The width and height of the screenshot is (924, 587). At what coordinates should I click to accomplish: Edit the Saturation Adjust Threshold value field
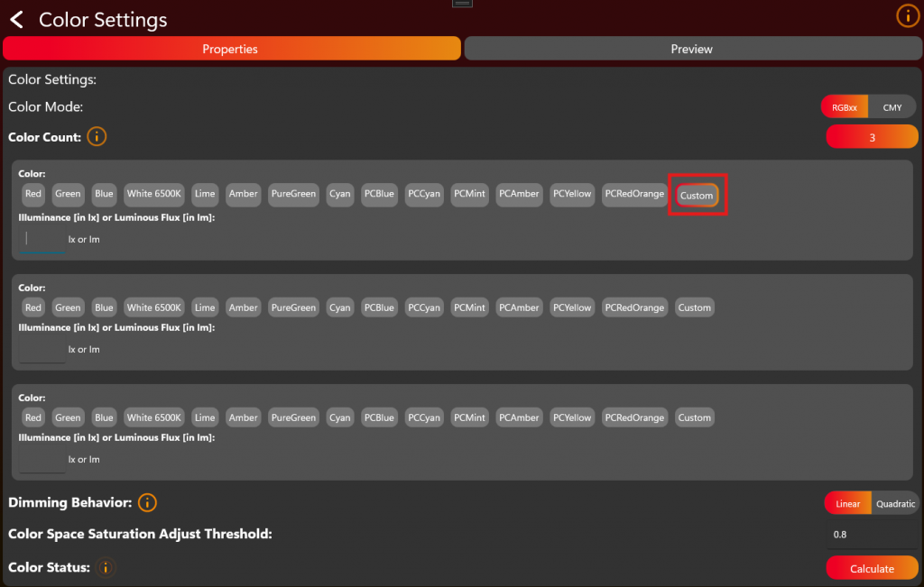(871, 535)
